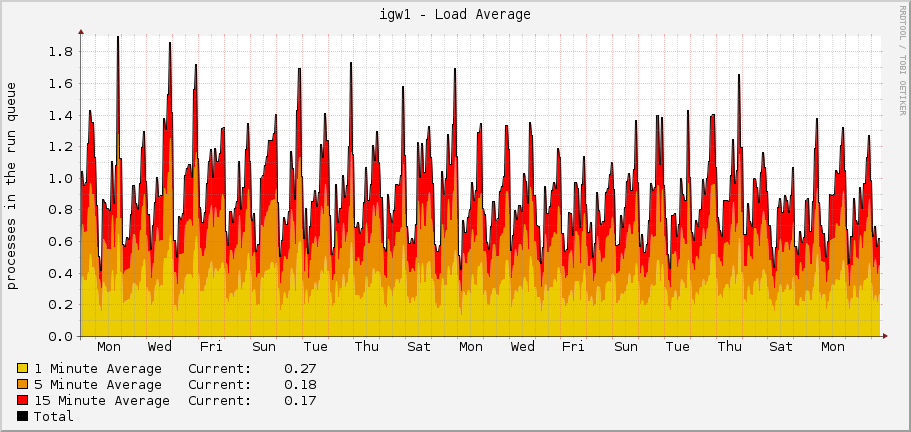
Task: Click the 'RRDTOOL / TOBI OETIKER' vertical text
Action: [x=902, y=60]
